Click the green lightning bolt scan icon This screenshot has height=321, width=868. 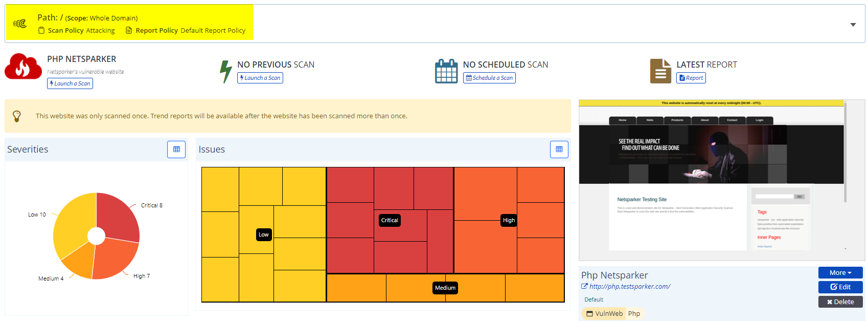coord(225,71)
